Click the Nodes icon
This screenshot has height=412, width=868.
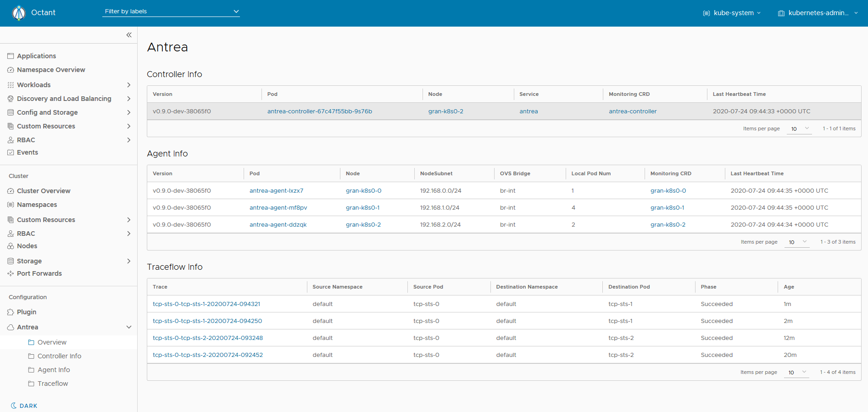click(x=11, y=246)
